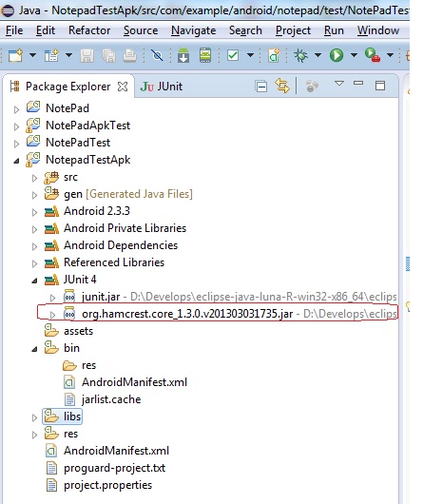Maximize the Package Explorer panel

(x=380, y=86)
